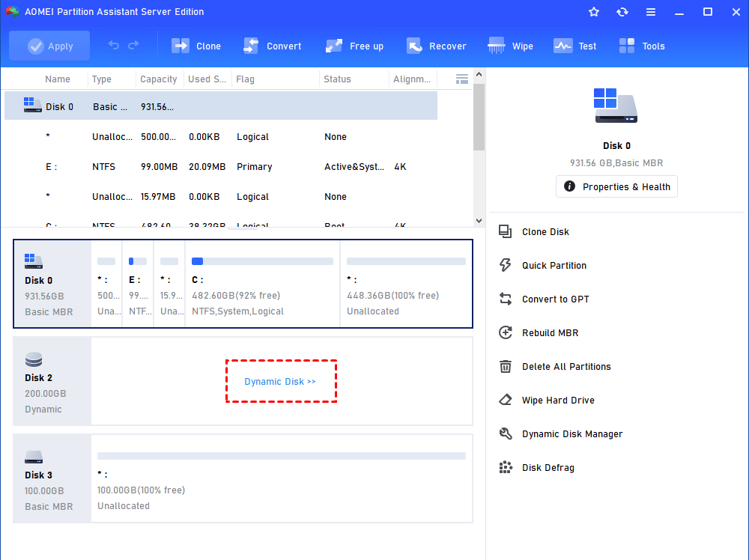
Task: Click Wipe Hard Drive option
Action: [558, 400]
